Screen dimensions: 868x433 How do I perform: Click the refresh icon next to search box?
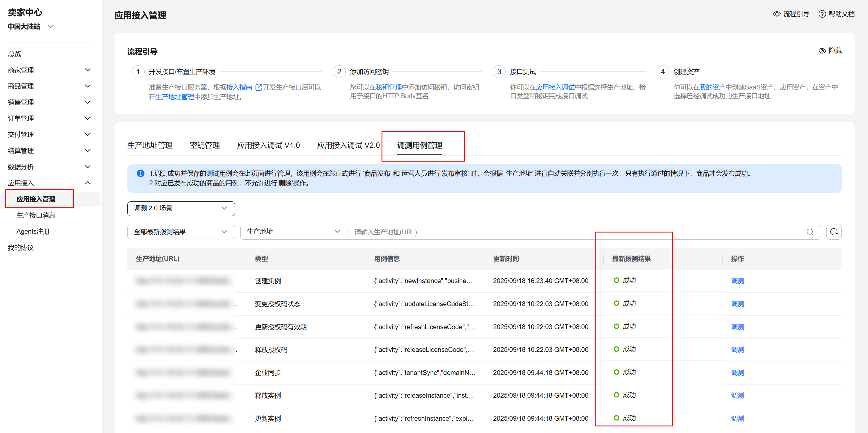(834, 232)
